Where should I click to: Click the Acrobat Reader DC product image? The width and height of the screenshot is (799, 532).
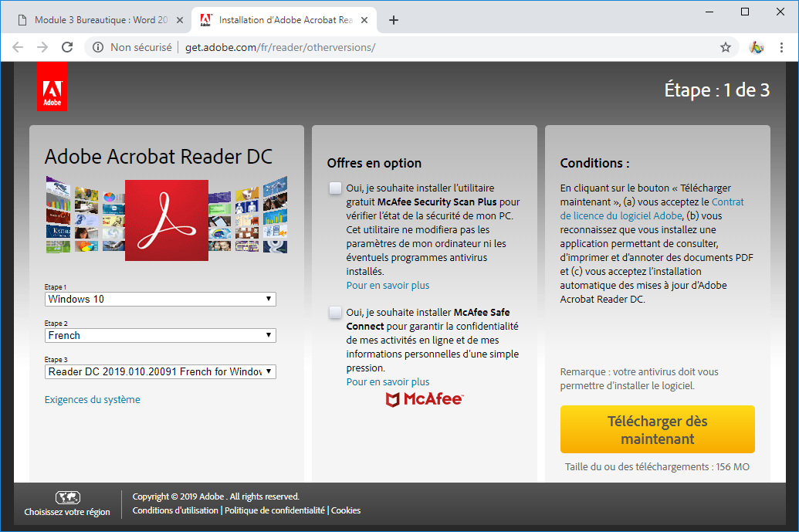pos(167,219)
